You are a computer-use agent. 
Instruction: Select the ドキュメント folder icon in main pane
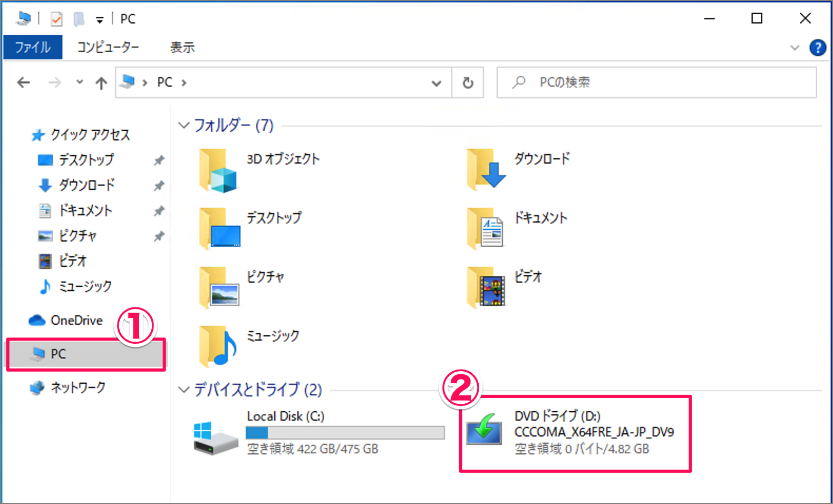tap(485, 228)
